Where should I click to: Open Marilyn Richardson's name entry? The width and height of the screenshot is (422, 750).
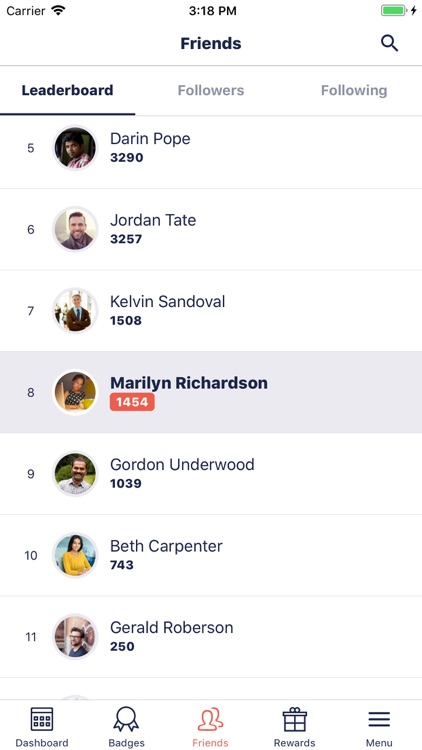189,383
